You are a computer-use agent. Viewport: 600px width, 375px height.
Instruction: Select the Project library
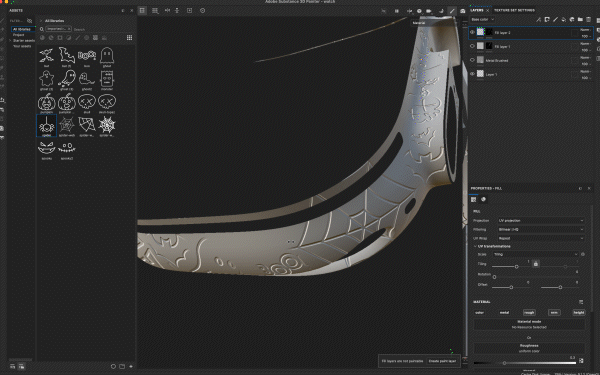[18, 35]
